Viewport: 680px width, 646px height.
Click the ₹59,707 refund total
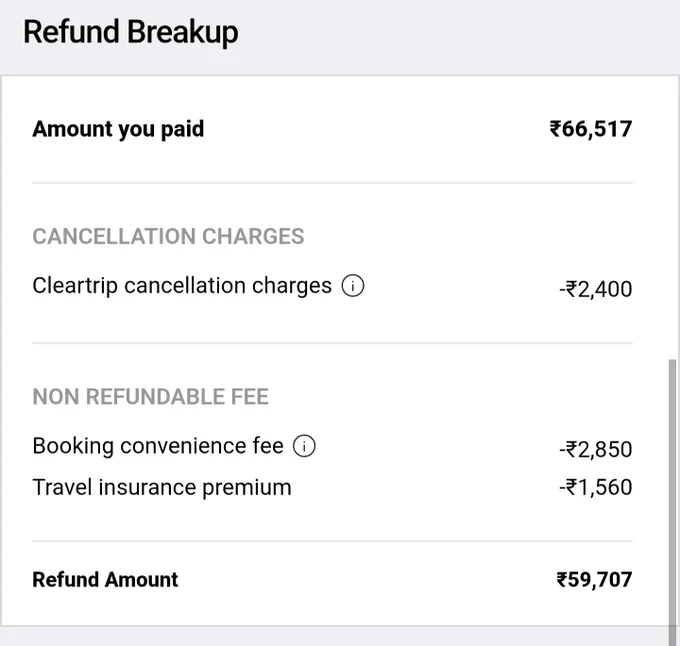[x=594, y=580]
